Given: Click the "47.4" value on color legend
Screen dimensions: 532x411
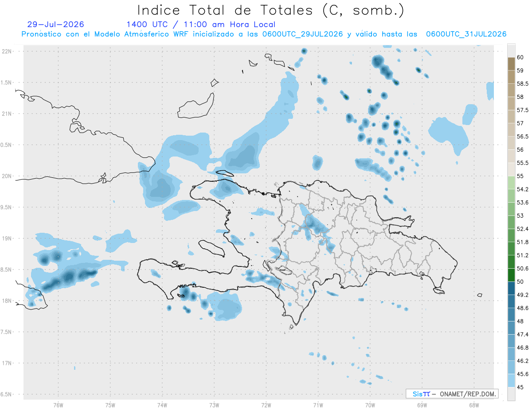Looking at the screenshot, I should [x=523, y=334].
